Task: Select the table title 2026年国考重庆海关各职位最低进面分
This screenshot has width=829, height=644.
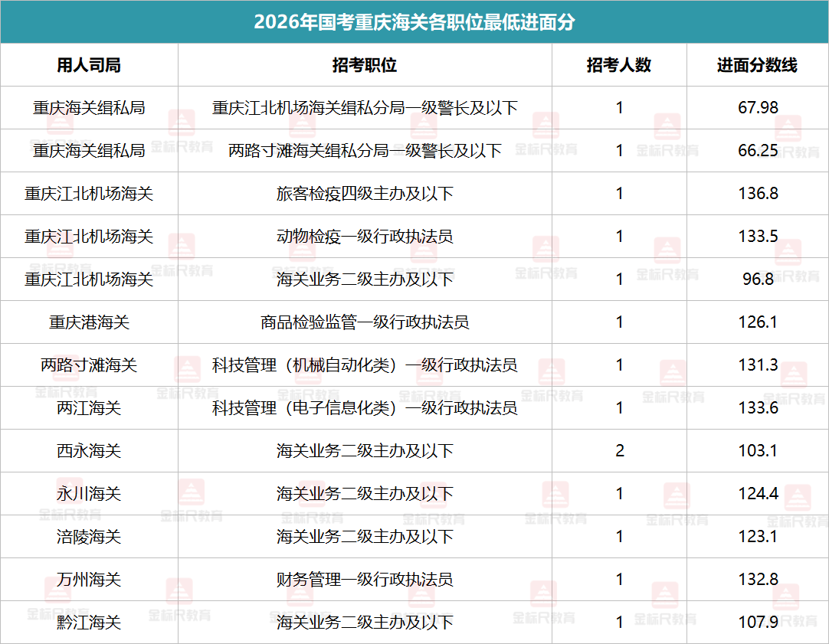Action: [x=414, y=22]
